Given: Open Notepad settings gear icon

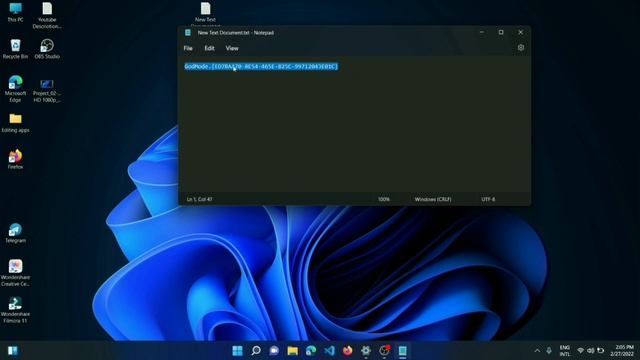Looking at the screenshot, I should pos(520,48).
